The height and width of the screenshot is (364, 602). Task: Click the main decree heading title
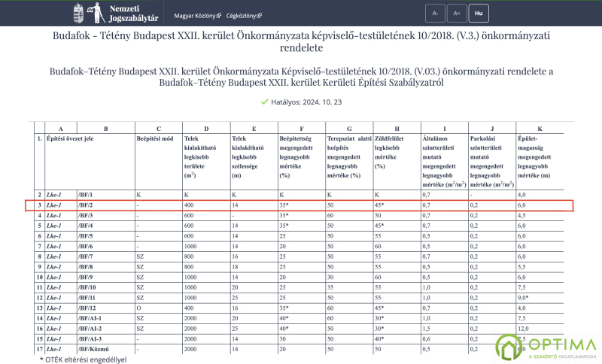pyautogui.click(x=301, y=41)
